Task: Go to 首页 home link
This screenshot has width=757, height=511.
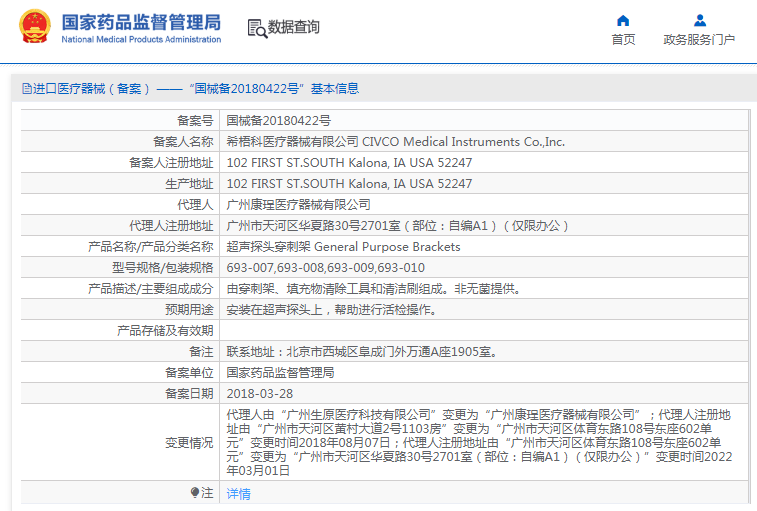Action: 623,40
